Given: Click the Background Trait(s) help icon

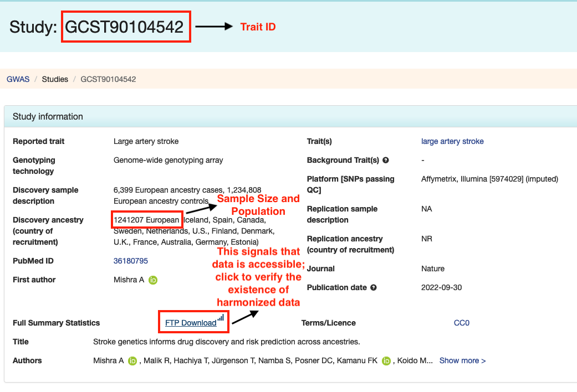Looking at the screenshot, I should [386, 161].
